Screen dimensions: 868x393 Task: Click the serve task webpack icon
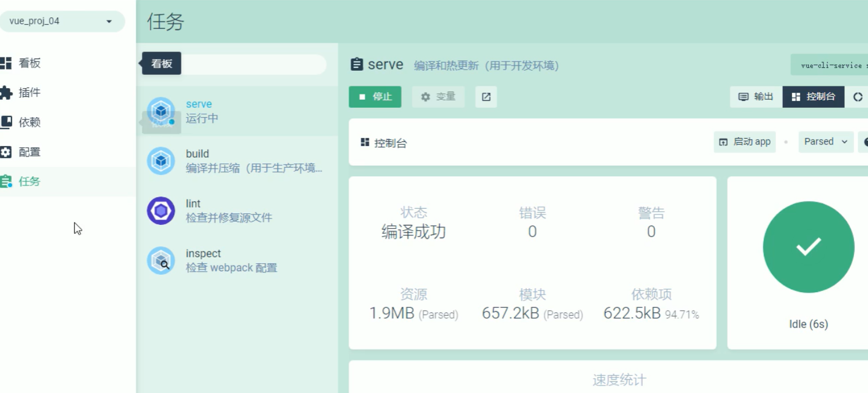[161, 111]
